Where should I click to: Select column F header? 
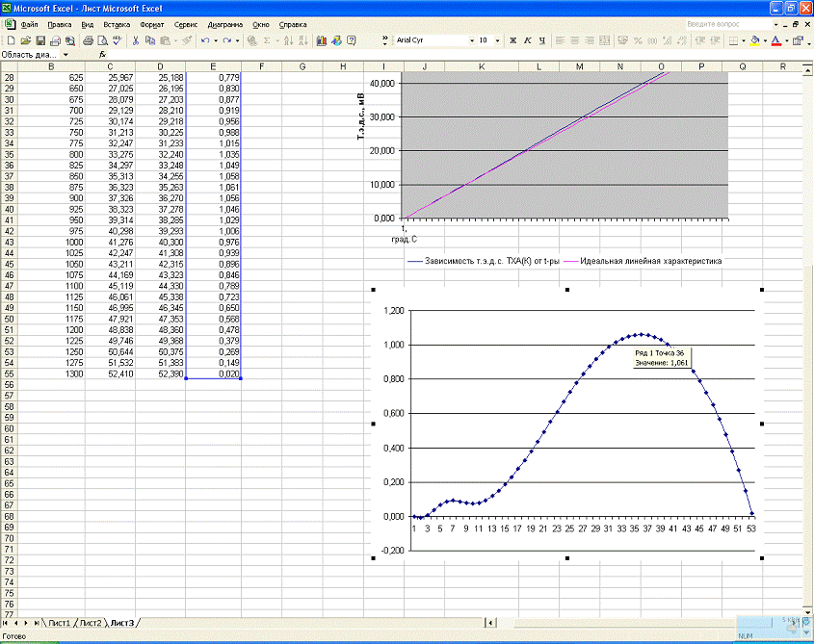tap(261, 66)
